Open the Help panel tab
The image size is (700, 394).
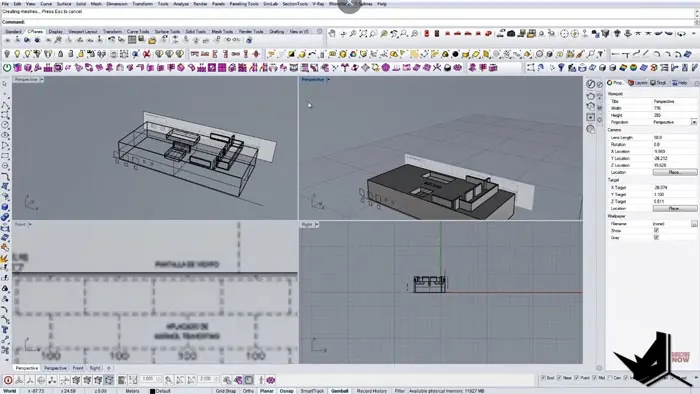click(680, 83)
